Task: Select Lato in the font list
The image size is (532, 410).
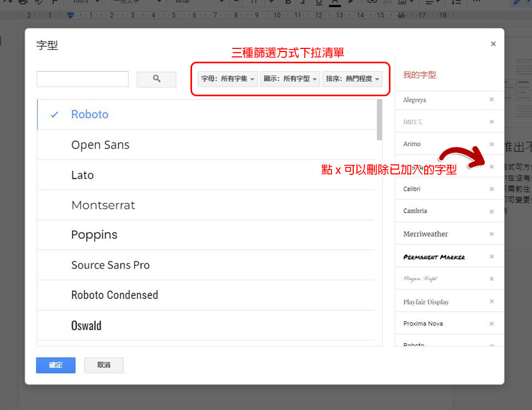Action: (205, 175)
